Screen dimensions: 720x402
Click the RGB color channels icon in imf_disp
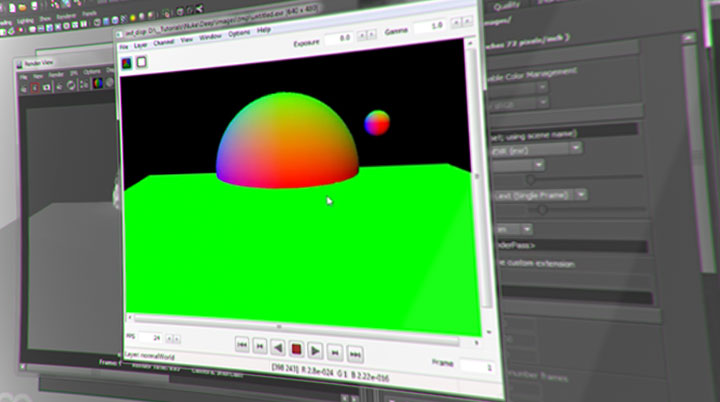(126, 63)
